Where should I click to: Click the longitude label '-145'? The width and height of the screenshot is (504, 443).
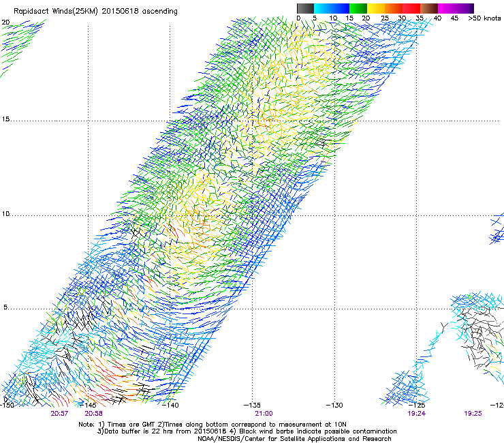[x=88, y=405]
